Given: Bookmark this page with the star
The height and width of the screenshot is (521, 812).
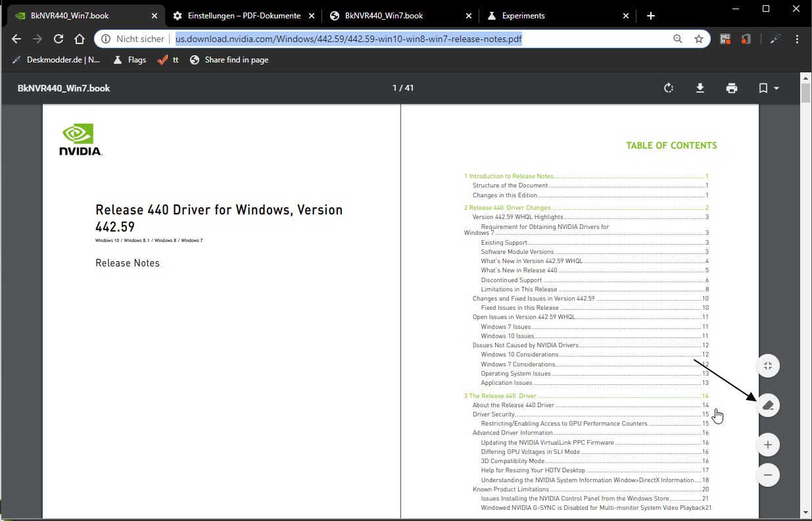Looking at the screenshot, I should point(699,39).
